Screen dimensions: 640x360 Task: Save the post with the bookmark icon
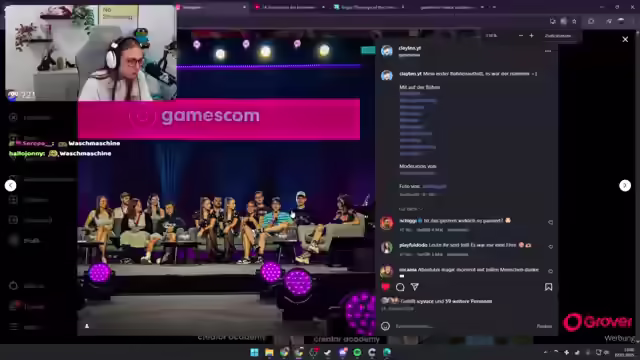[x=549, y=287]
